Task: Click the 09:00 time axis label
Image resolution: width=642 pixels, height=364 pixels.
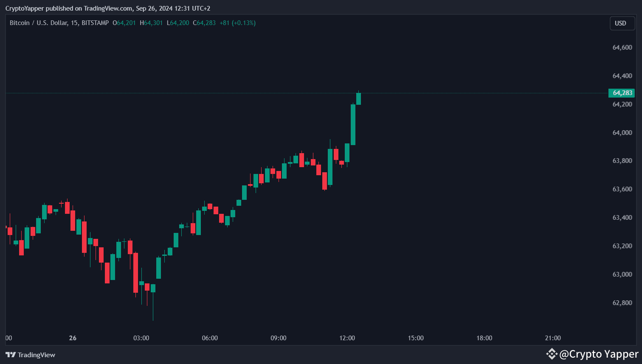Action: pos(278,338)
